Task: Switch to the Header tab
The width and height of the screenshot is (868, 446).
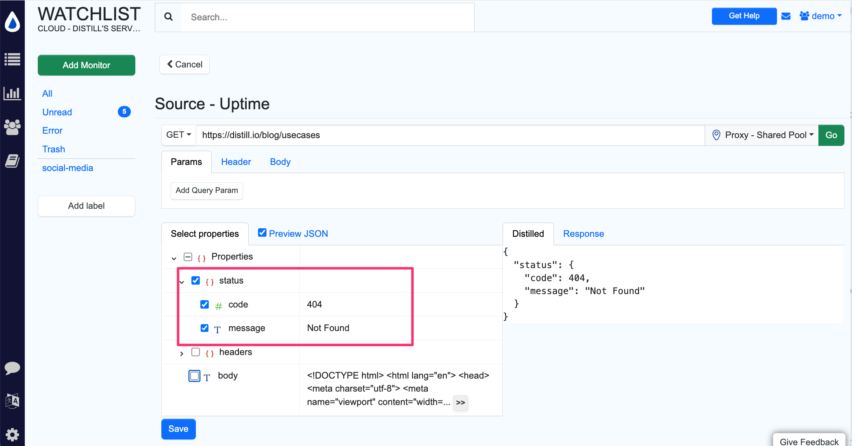Action: tap(236, 162)
